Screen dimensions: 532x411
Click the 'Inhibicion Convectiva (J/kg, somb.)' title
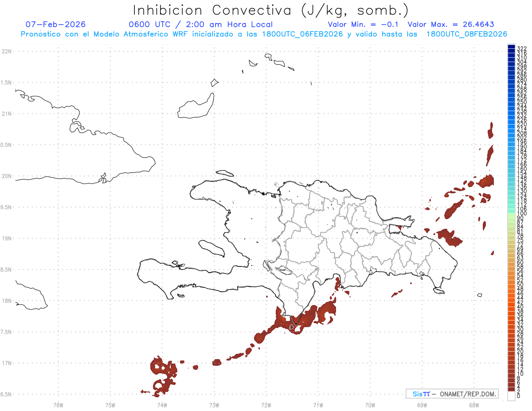pos(271,11)
